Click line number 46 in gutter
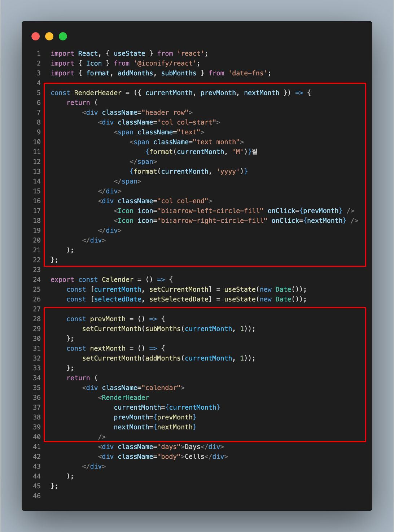Viewport: 394px width, 532px height. point(37,496)
